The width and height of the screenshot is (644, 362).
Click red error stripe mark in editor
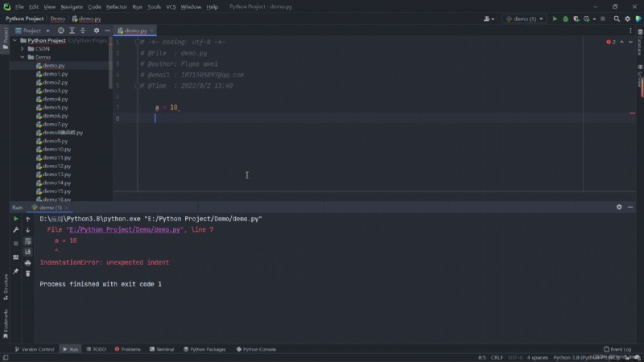[633, 113]
